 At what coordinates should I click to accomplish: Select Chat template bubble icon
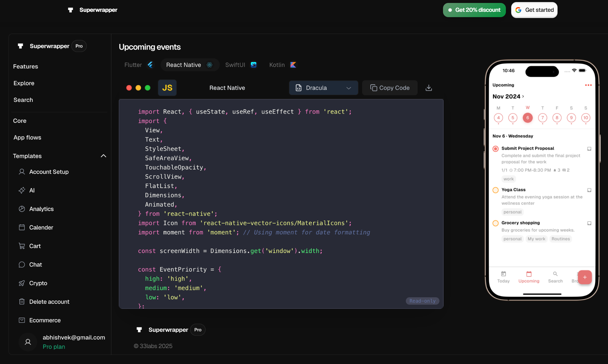22,265
